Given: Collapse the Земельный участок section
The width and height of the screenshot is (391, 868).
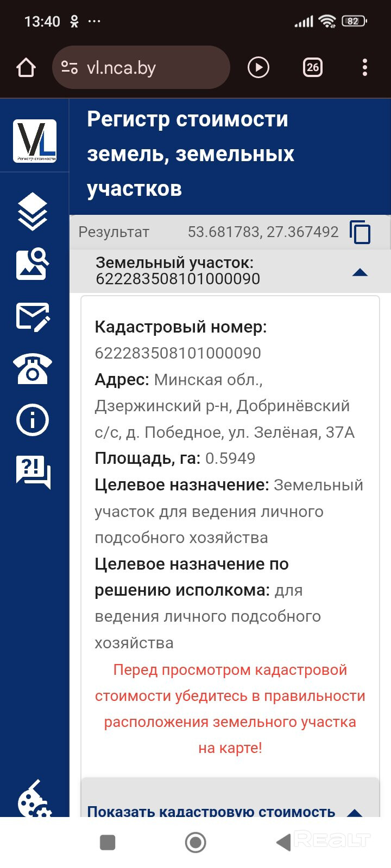Looking at the screenshot, I should [360, 272].
